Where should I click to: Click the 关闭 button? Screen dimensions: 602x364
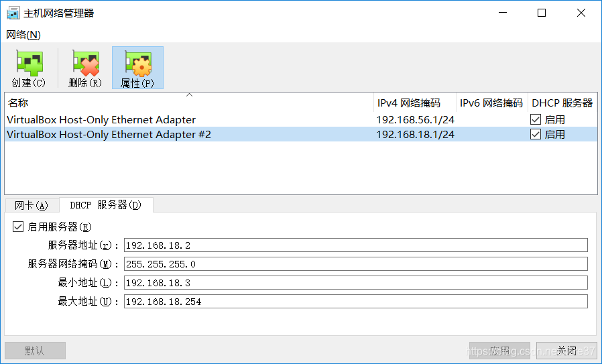566,351
